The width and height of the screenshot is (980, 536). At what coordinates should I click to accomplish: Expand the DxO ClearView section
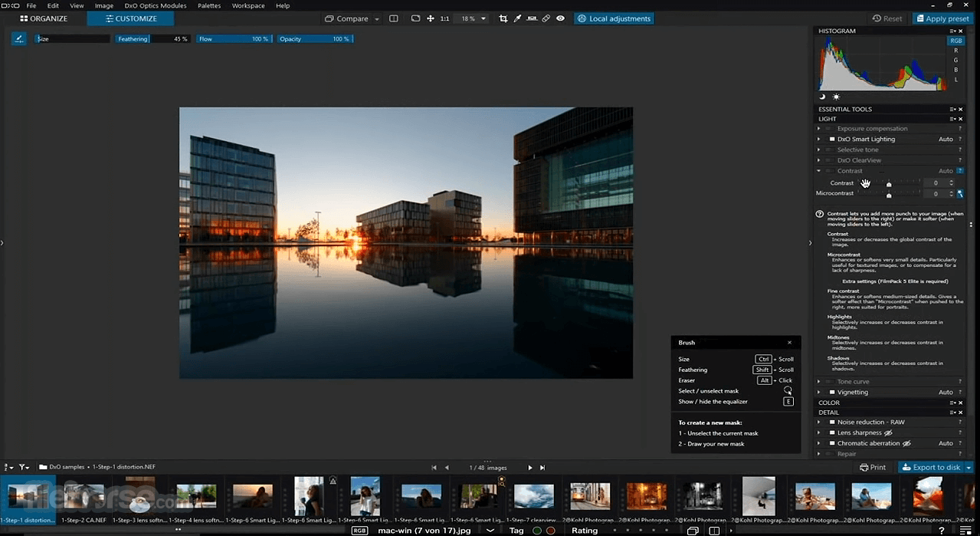819,160
